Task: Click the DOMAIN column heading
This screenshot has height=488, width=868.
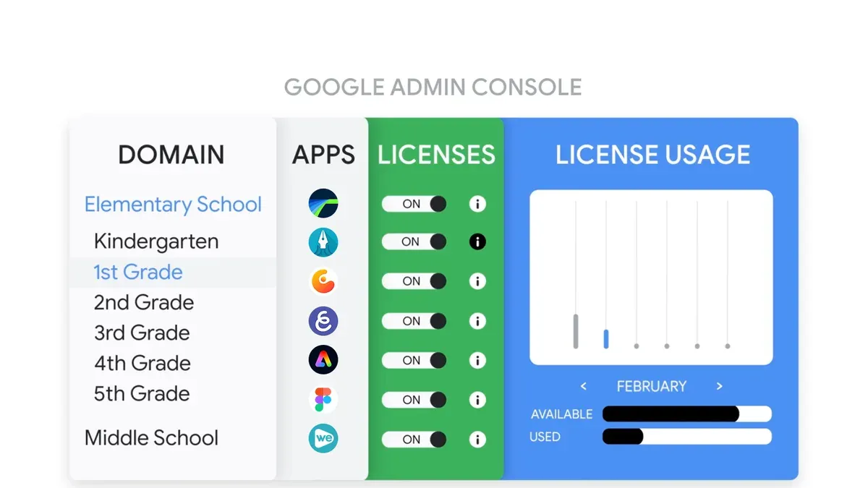Action: coord(171,155)
